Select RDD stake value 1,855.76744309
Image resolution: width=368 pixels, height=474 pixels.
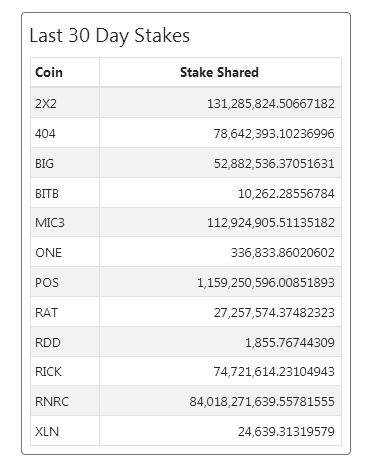(x=290, y=342)
